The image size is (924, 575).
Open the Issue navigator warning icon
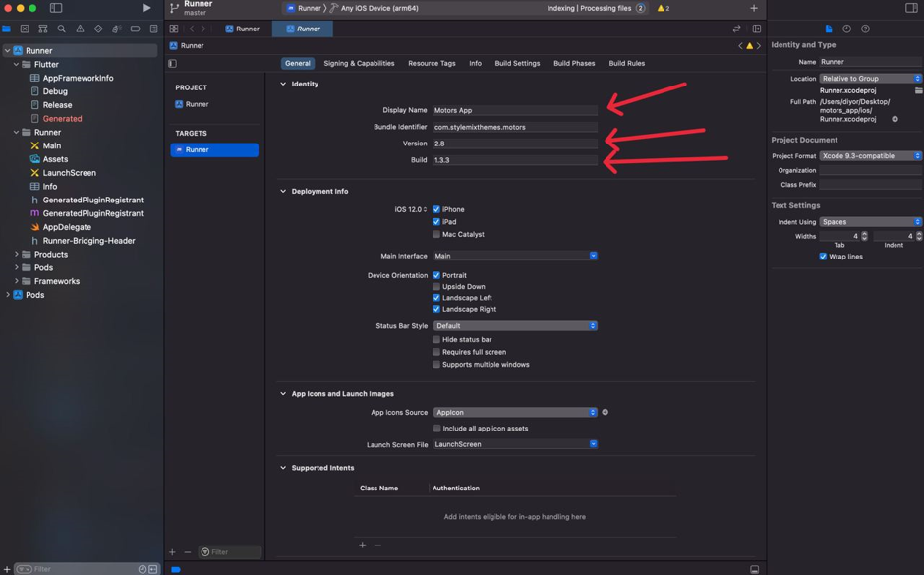pos(80,29)
